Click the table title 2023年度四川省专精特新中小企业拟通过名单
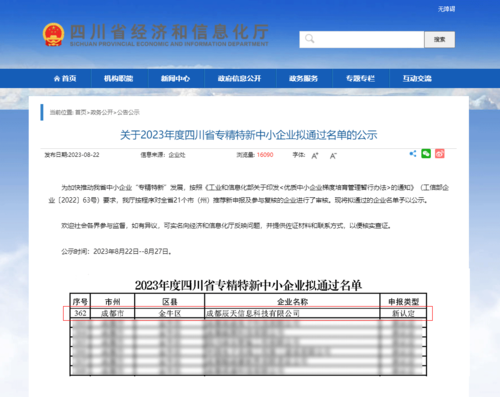 point(248,285)
